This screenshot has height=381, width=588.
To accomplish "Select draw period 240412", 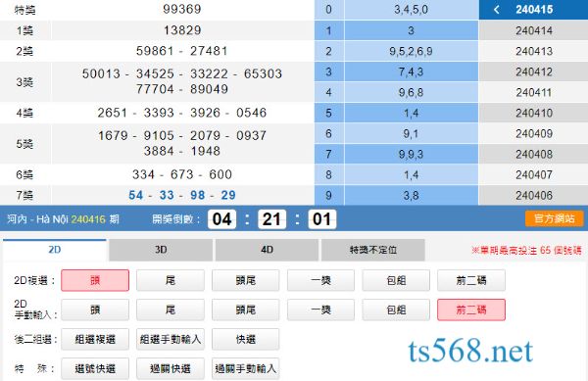I will click(534, 71).
